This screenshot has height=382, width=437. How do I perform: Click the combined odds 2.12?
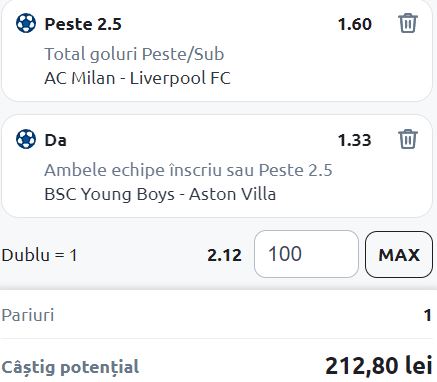[224, 256]
